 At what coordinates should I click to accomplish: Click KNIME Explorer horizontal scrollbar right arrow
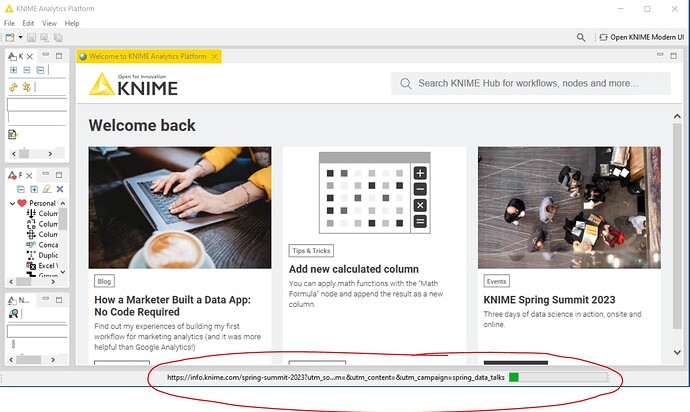[50, 154]
